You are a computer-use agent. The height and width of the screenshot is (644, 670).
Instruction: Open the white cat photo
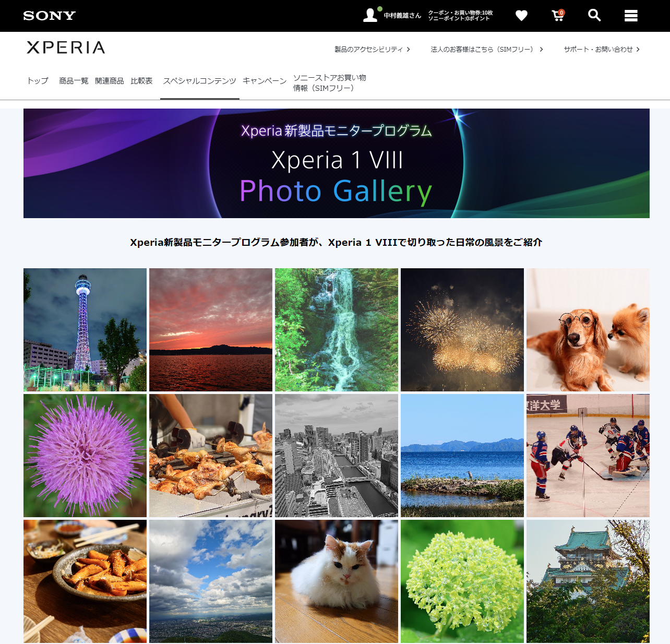point(337,581)
